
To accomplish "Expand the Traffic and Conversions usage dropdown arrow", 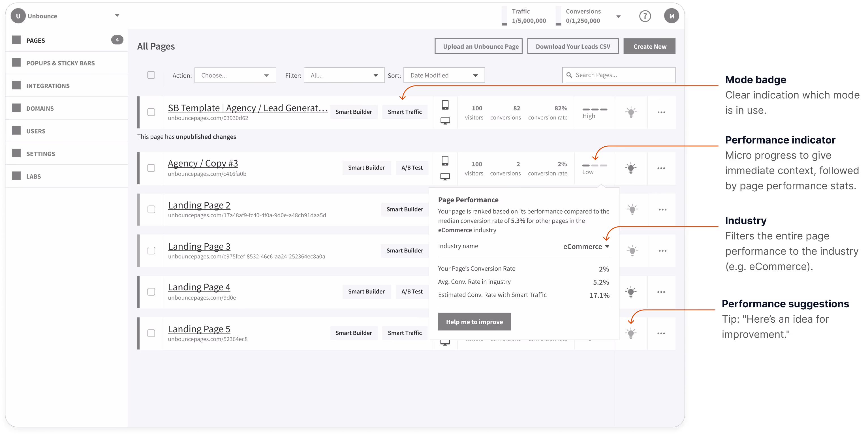I will click(x=618, y=16).
